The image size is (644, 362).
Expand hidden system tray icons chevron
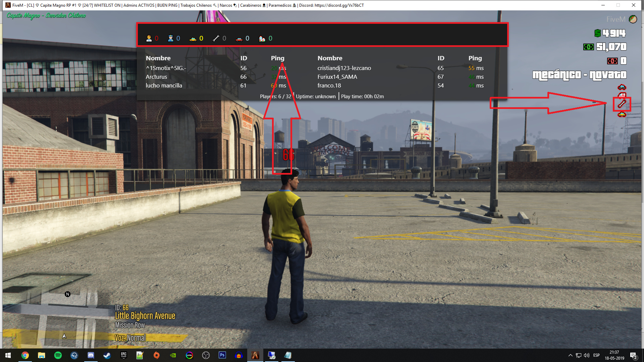coord(570,355)
